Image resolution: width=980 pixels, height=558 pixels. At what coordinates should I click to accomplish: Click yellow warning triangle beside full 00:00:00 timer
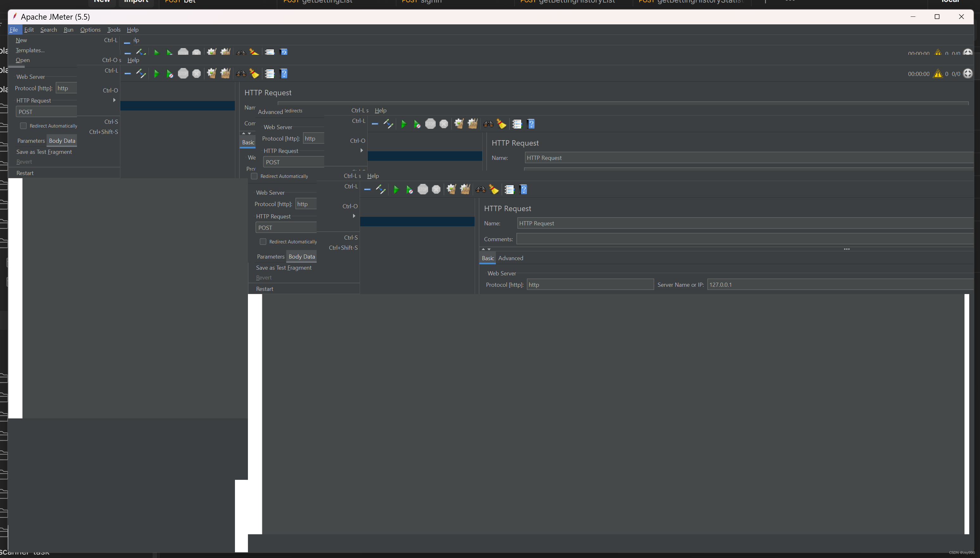[x=938, y=73]
